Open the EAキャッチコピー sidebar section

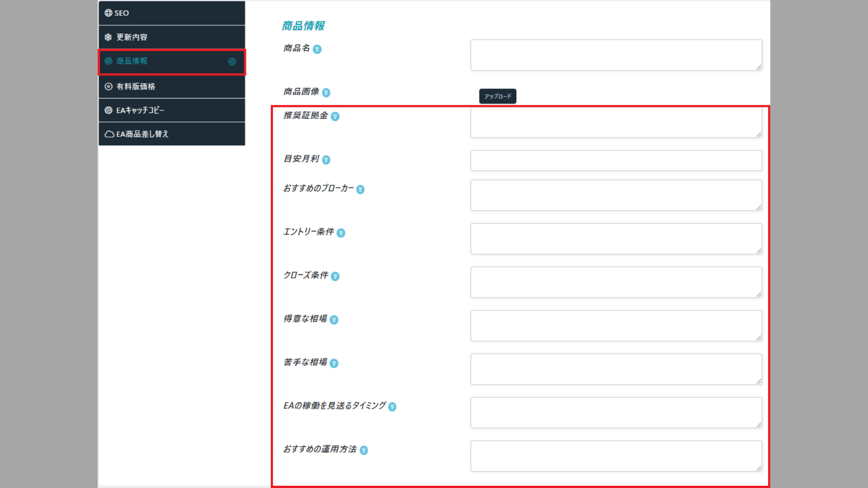172,110
